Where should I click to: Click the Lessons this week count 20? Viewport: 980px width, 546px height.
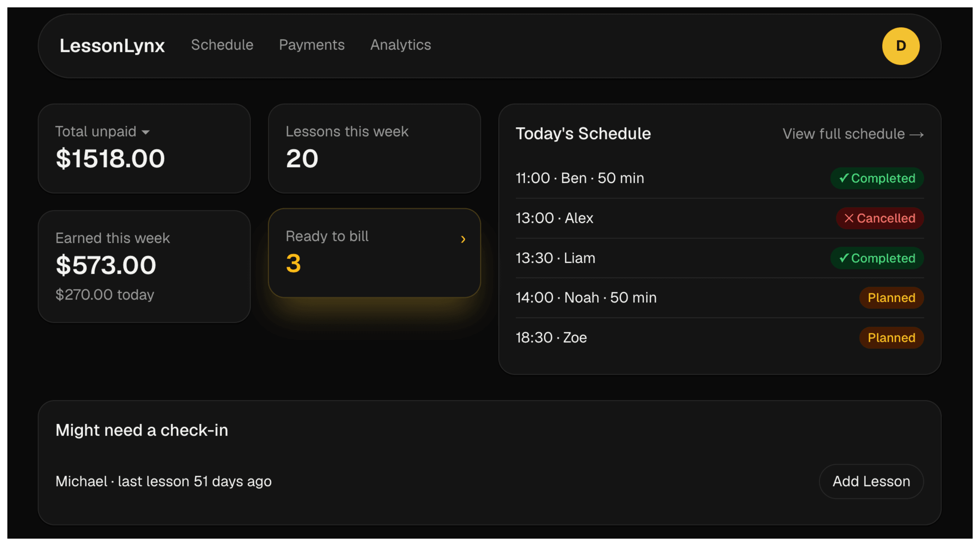302,159
